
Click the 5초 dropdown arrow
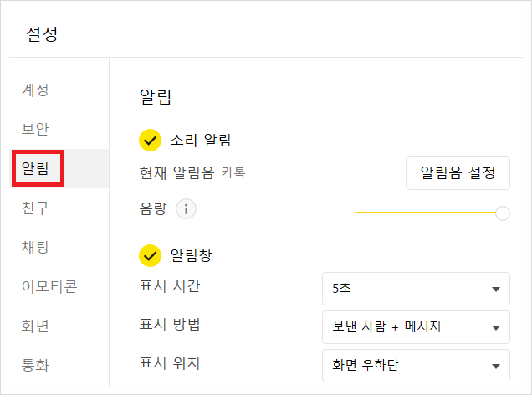(495, 290)
